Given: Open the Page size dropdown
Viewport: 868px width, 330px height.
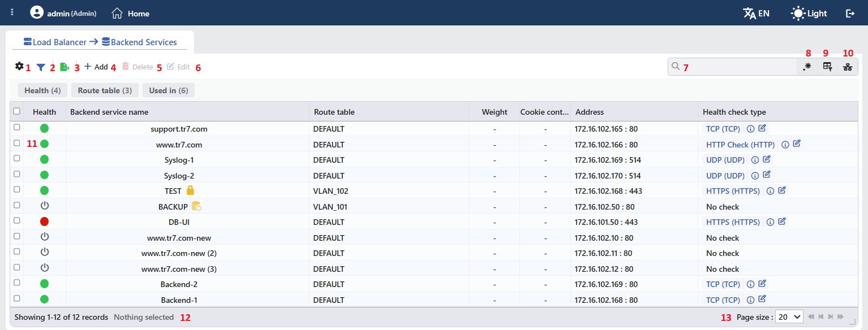Looking at the screenshot, I should click(789, 317).
